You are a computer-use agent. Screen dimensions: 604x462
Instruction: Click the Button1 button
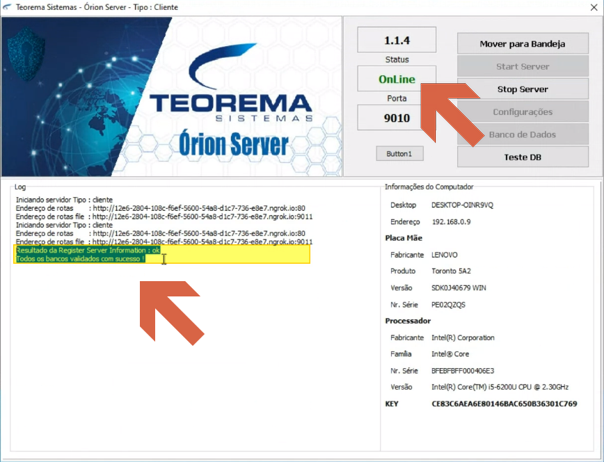tap(399, 154)
